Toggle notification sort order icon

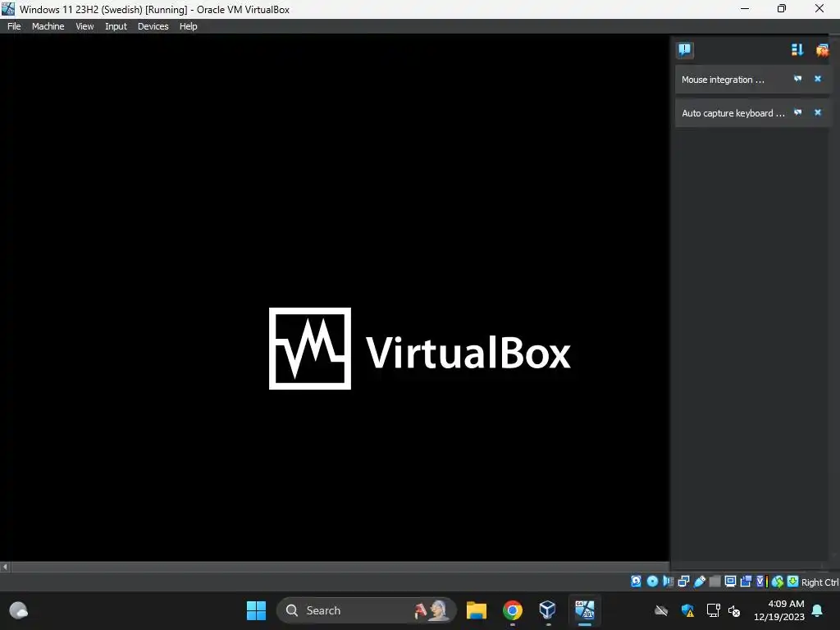pos(797,50)
